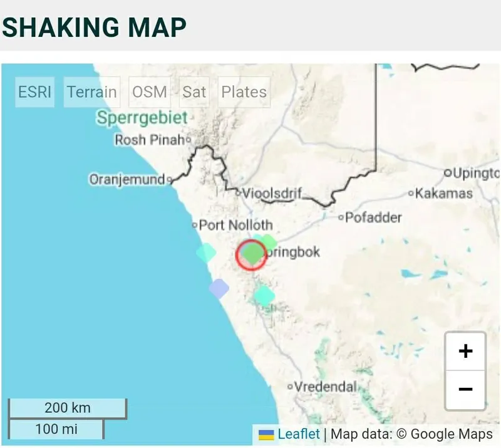The height and width of the screenshot is (448, 501).
Task: Switch on the Plates overlay
Action: click(244, 92)
